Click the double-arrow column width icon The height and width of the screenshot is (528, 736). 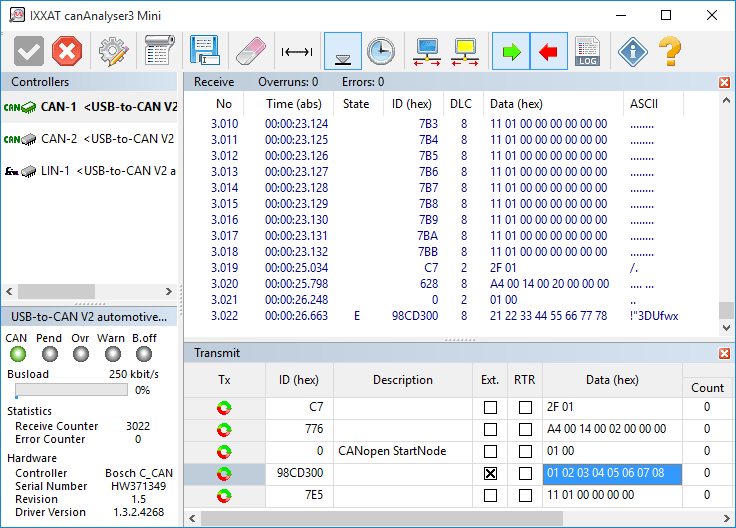297,52
